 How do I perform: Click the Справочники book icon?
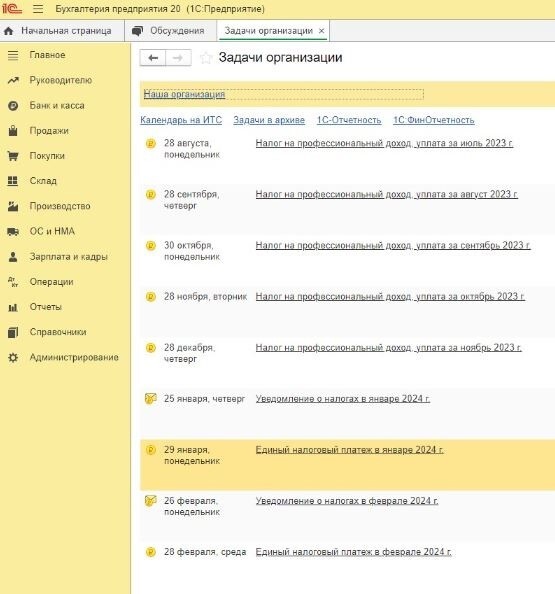[13, 332]
